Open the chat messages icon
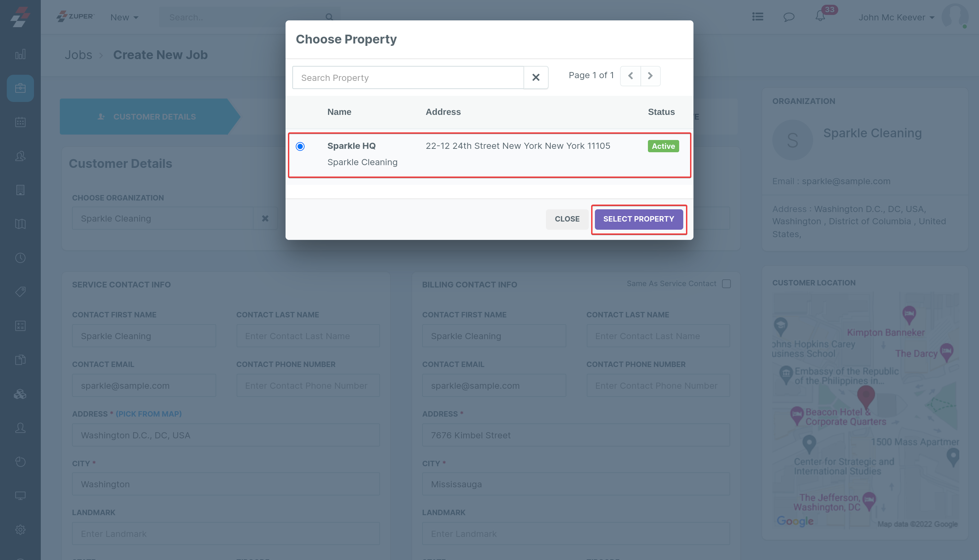The height and width of the screenshot is (560, 979). (789, 17)
